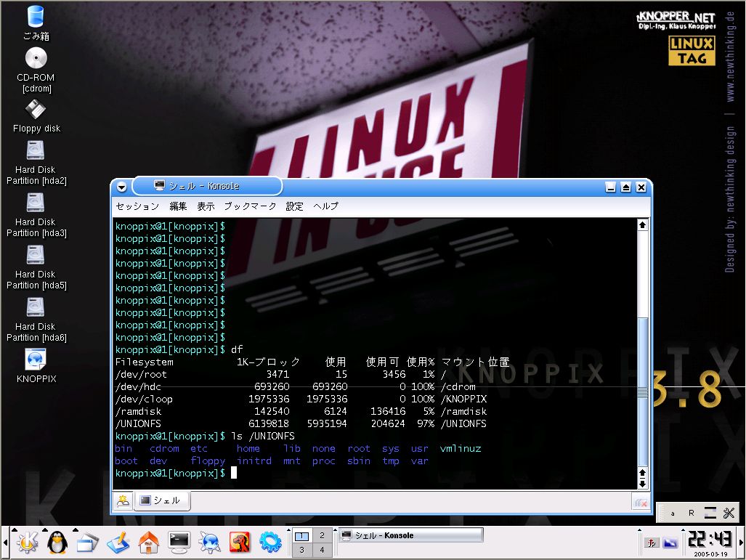Screen dimensions: 746x560
Task: Click 'floppy' in the ls output
Action: click(208, 460)
